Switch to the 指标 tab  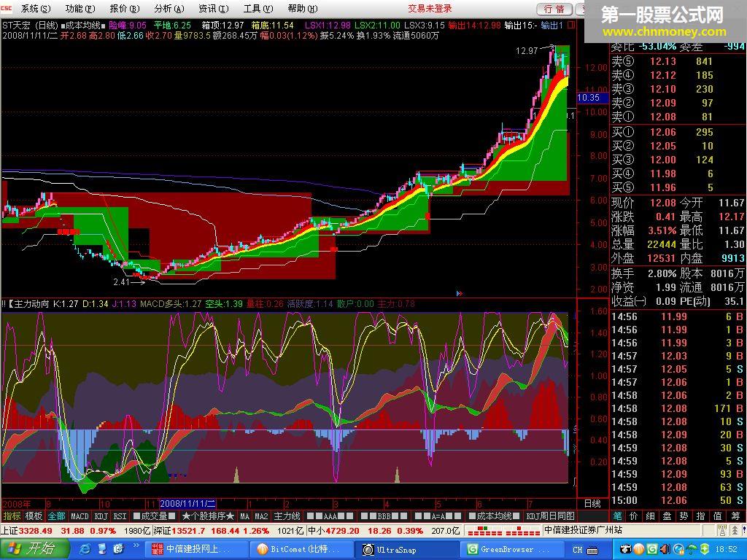coord(12,516)
